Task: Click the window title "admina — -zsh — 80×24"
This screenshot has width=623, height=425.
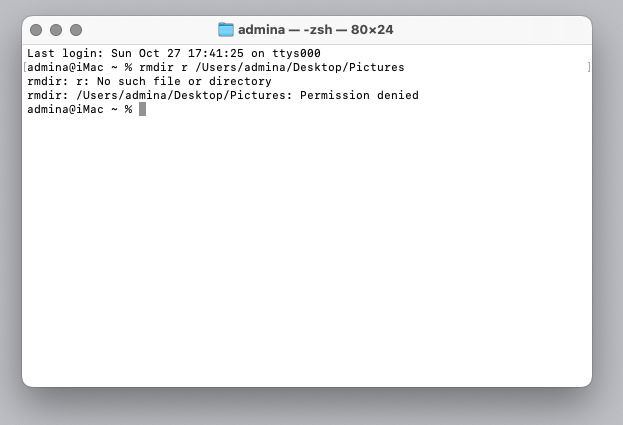Action: click(315, 30)
